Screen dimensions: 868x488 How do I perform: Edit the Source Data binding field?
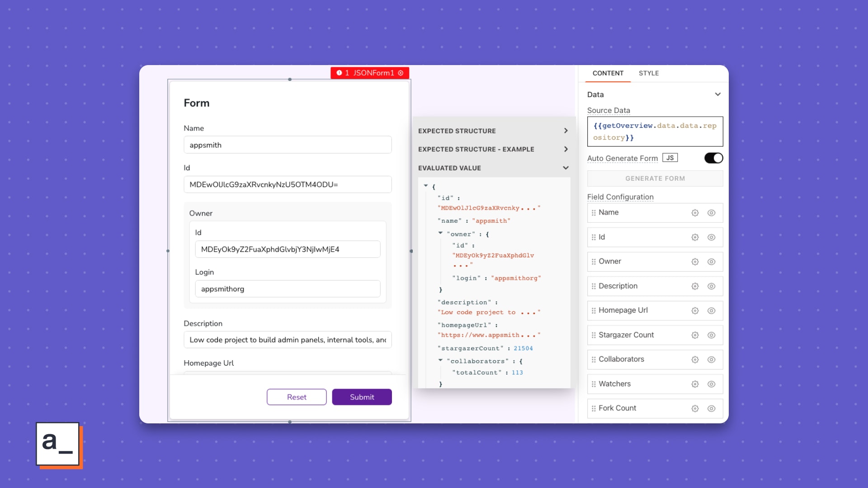coord(655,131)
